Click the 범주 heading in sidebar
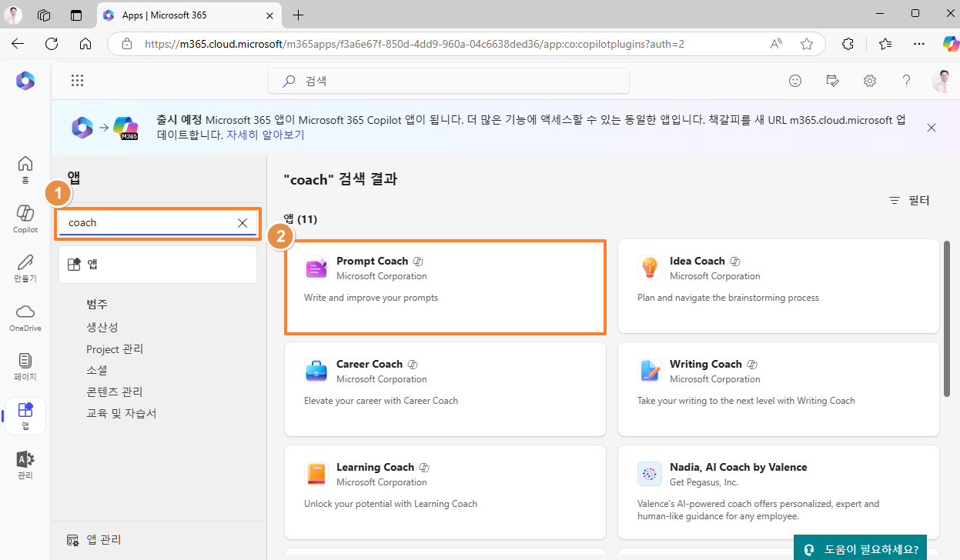The image size is (960, 560). pos(97,305)
